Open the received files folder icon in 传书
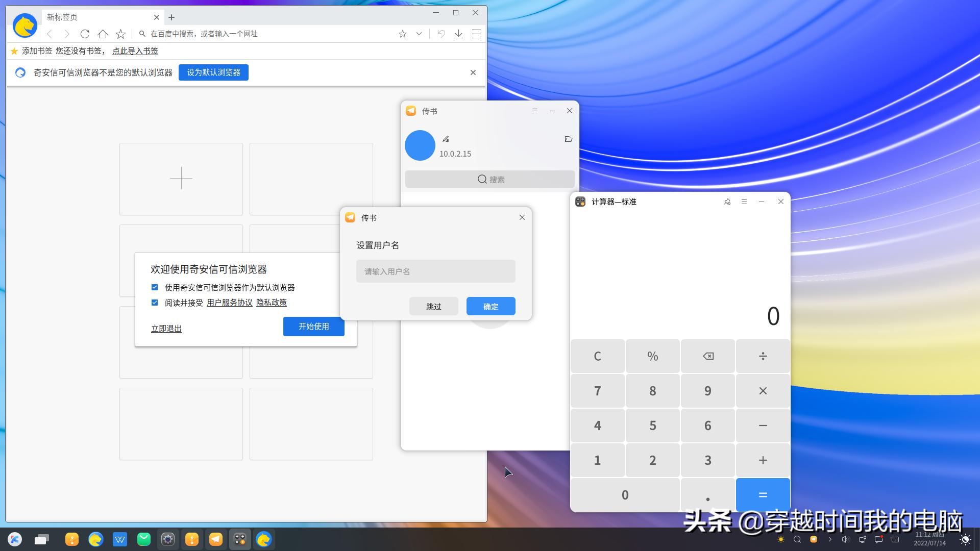980x551 pixels. (569, 139)
